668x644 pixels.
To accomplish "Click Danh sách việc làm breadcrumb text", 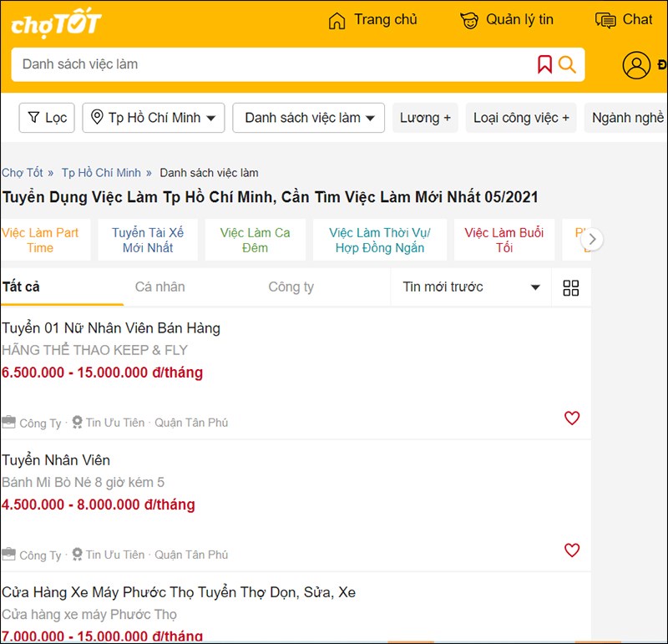I will (209, 173).
